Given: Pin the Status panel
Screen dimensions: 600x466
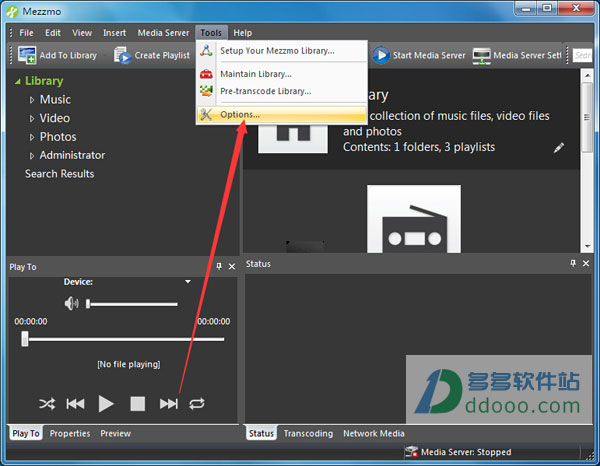Looking at the screenshot, I should (x=573, y=263).
